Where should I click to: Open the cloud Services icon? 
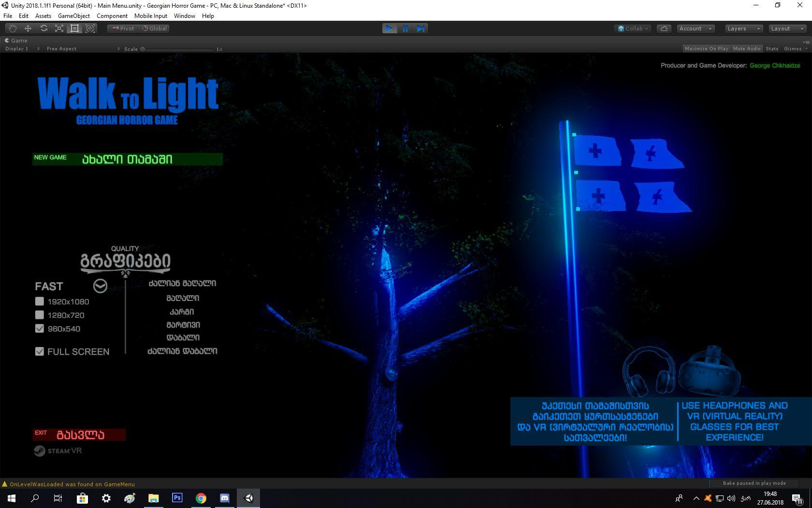(664, 29)
